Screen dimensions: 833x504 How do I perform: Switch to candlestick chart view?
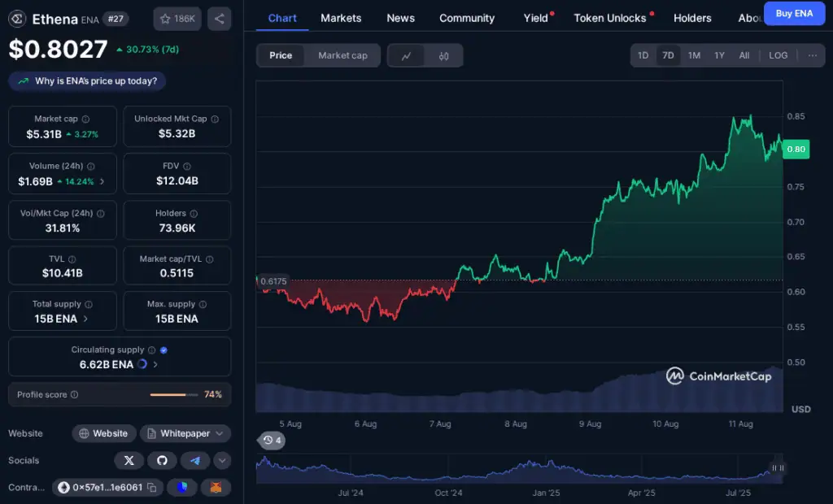click(443, 56)
